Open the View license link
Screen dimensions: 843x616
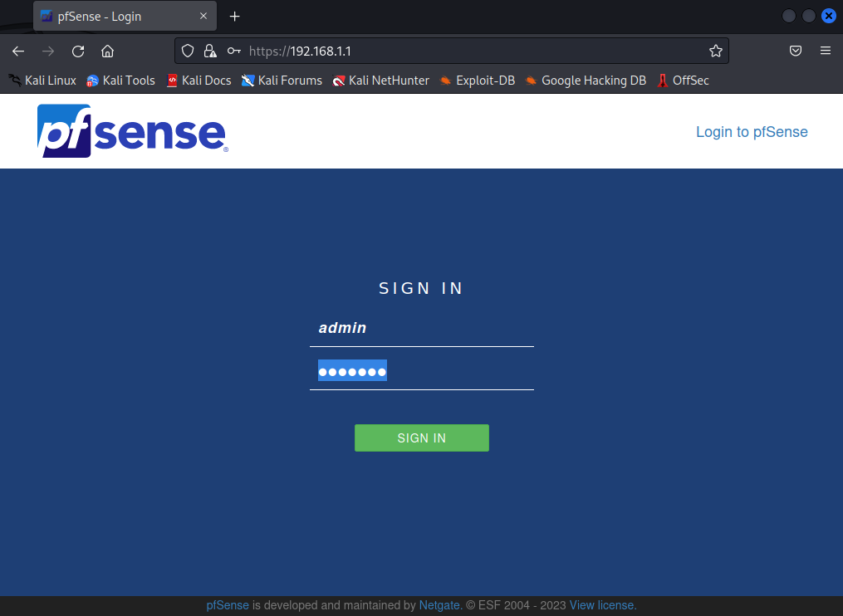pos(602,605)
